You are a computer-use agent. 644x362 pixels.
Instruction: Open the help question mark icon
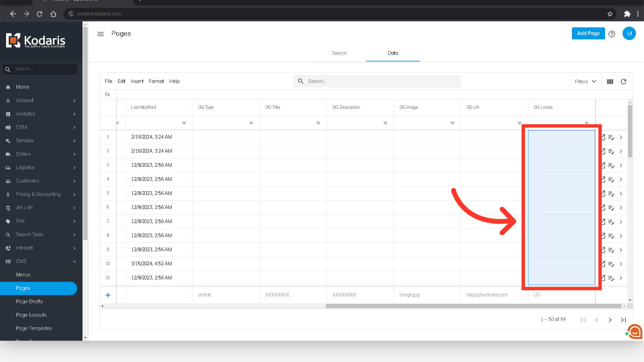(612, 34)
